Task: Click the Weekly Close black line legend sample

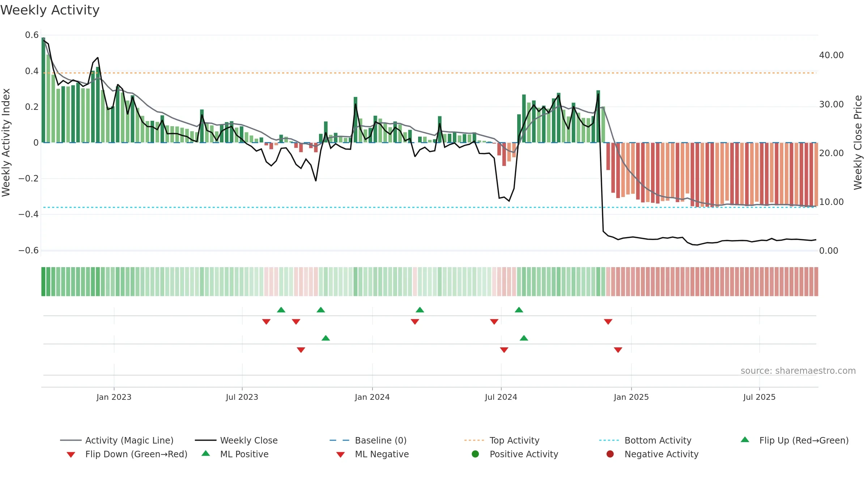Action: [x=205, y=440]
